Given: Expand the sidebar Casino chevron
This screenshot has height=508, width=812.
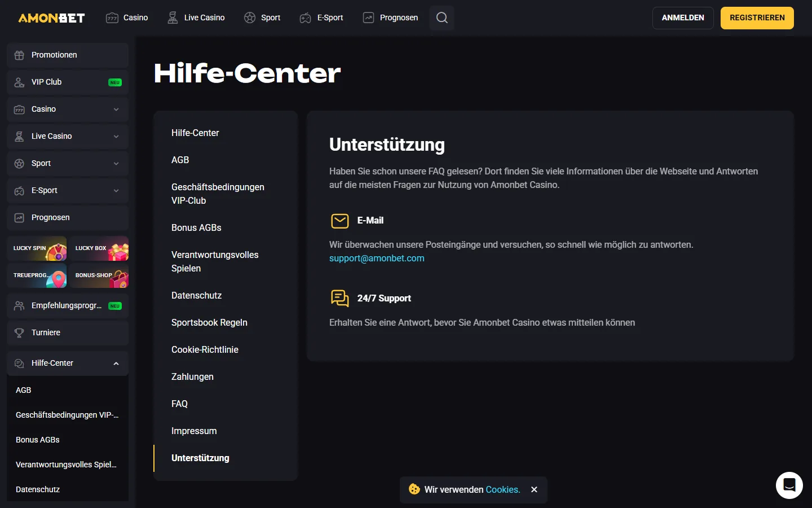Looking at the screenshot, I should [116, 110].
